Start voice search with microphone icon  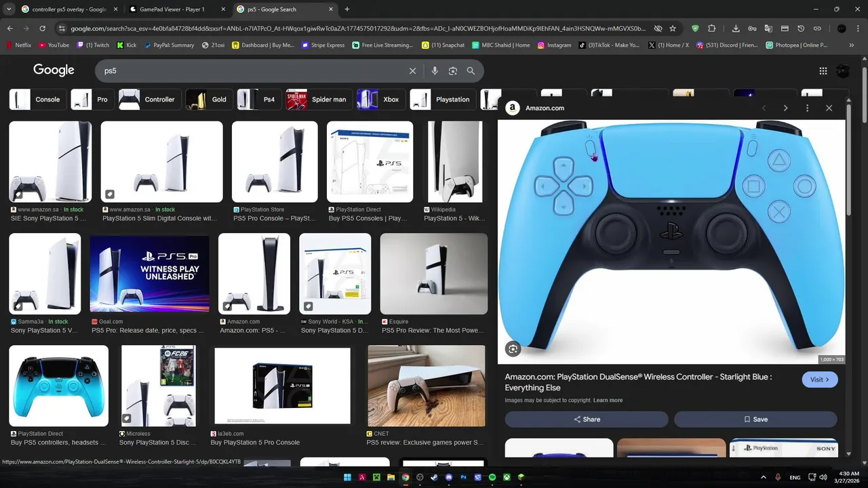click(x=435, y=70)
